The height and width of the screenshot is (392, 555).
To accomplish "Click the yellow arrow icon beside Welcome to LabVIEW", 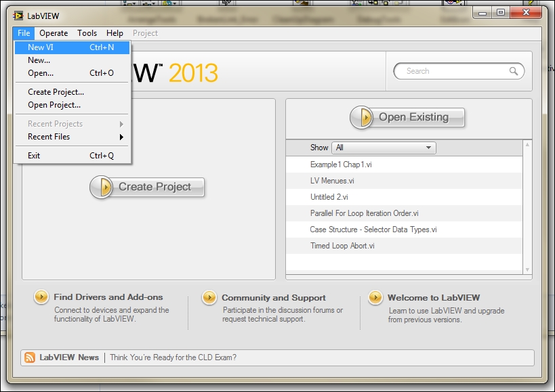I will [375, 297].
